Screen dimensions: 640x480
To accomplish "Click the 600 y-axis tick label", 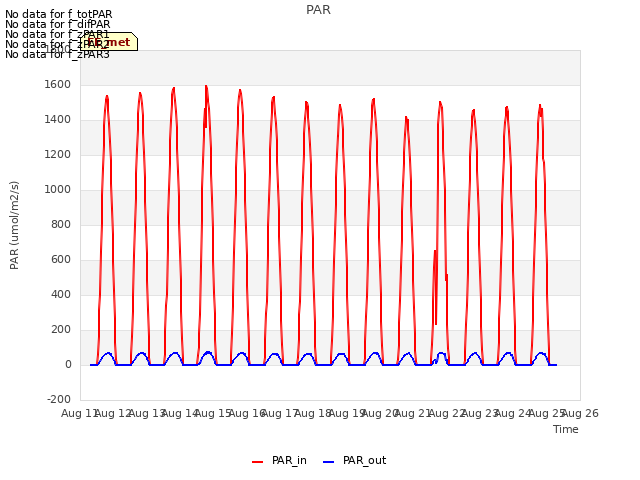I will [x=61, y=260].
